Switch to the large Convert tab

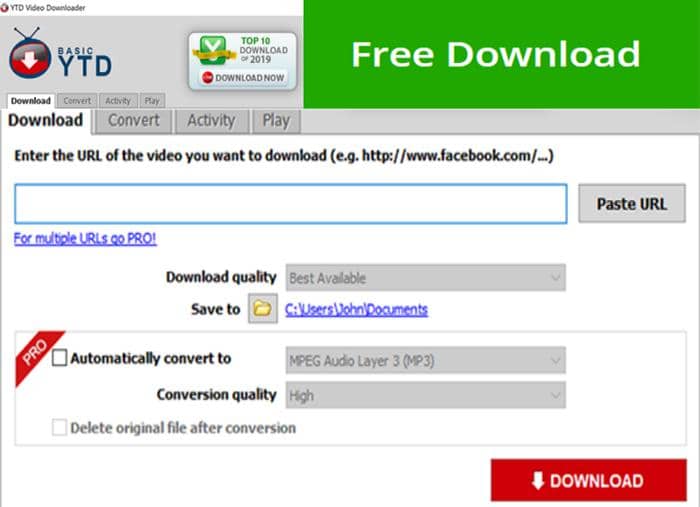tap(133, 121)
